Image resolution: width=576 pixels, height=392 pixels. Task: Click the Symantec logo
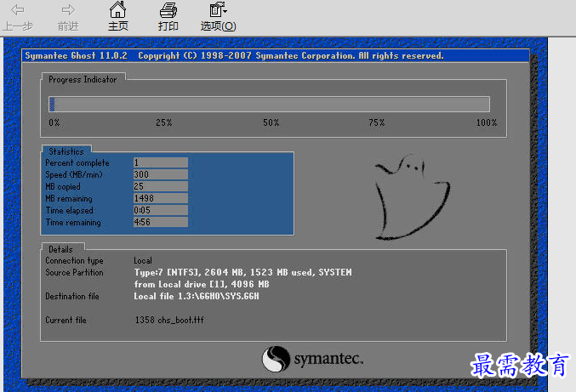312,359
